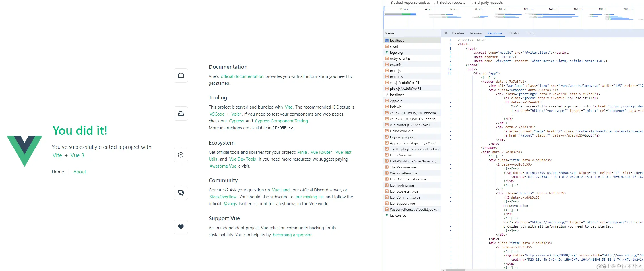Select the pinia.js?v=b6b2b461 request
Image resolution: width=644 pixels, height=271 pixels.
click(412, 89)
